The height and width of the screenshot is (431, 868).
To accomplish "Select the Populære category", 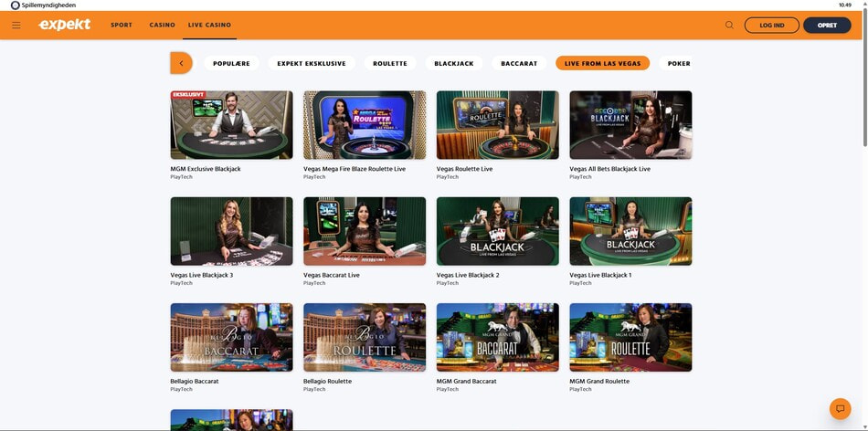I will 231,64.
